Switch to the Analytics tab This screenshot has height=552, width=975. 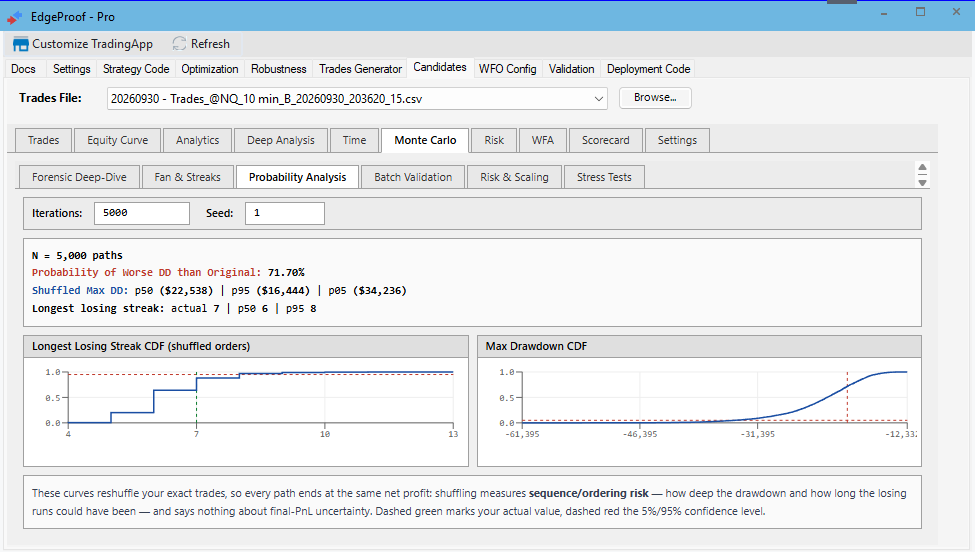pyautogui.click(x=197, y=140)
